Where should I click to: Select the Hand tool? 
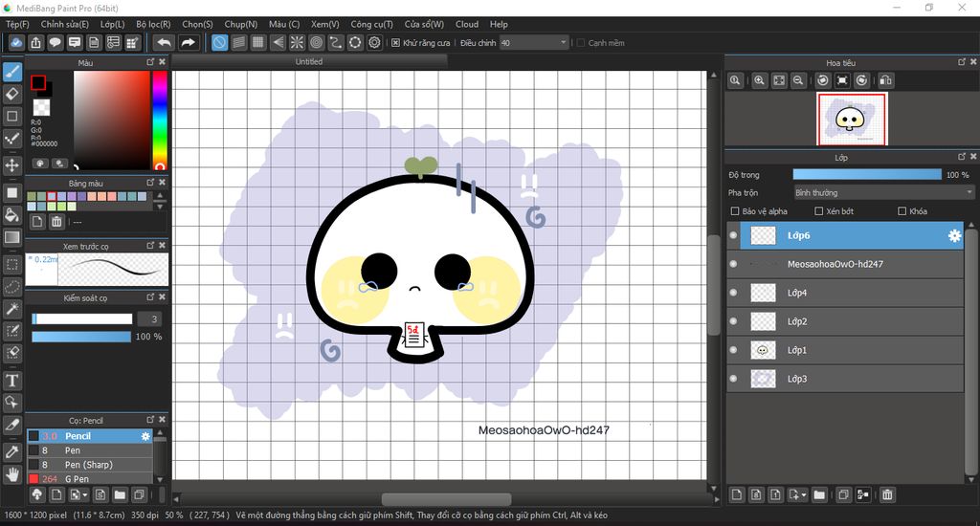(x=11, y=474)
